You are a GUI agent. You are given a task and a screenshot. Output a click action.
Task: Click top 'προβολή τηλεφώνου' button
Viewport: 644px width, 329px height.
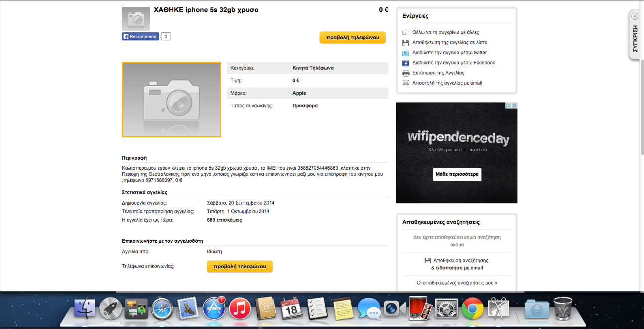pyautogui.click(x=353, y=37)
